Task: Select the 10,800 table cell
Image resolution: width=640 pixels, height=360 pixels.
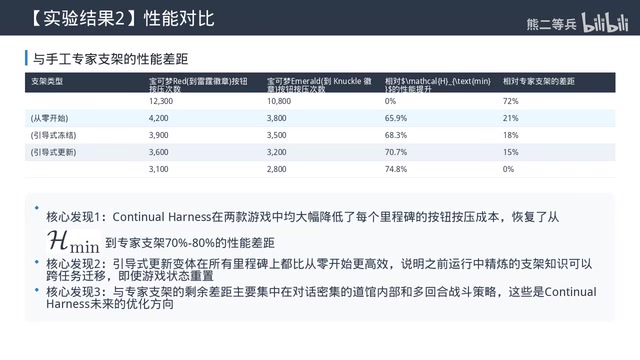Action: (x=279, y=101)
